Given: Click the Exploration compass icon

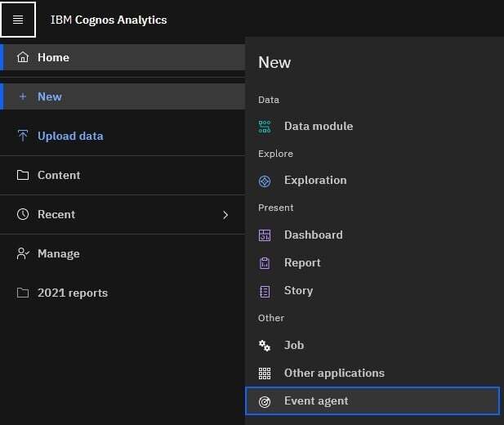Looking at the screenshot, I should pyautogui.click(x=265, y=181).
